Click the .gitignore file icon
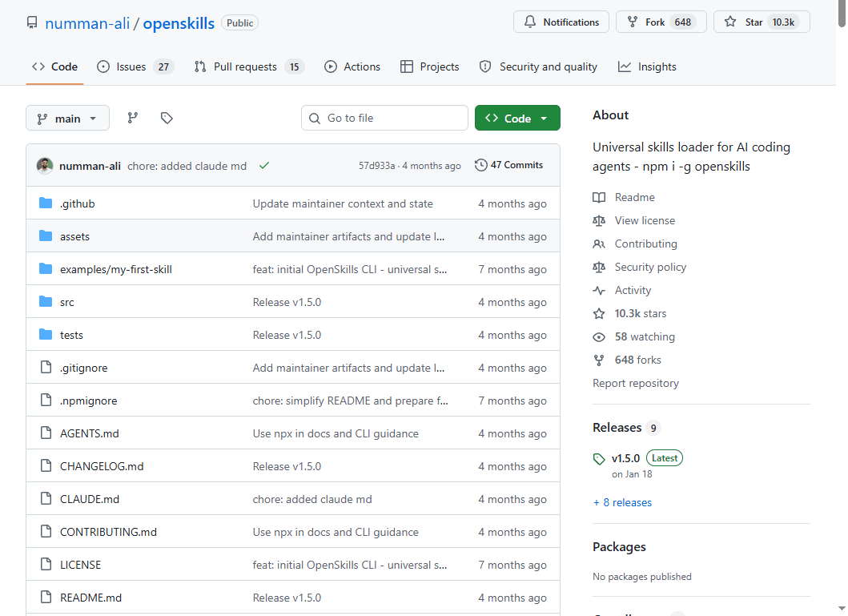 tap(46, 368)
